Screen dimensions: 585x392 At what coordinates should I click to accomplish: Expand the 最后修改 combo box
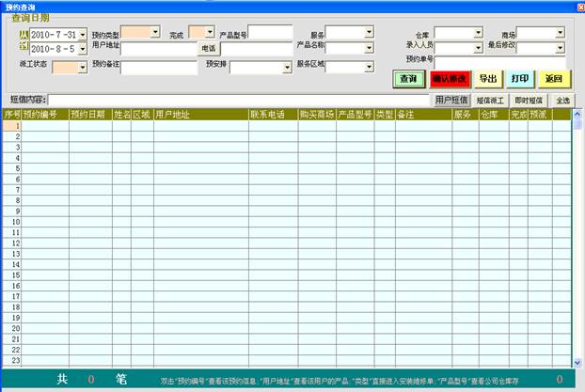pyautogui.click(x=560, y=48)
